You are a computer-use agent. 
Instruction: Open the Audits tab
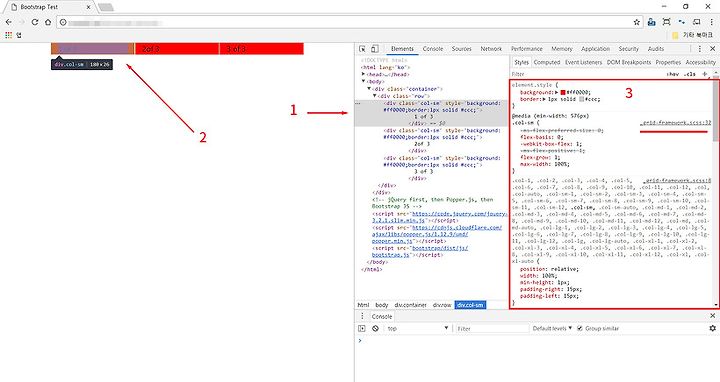655,49
